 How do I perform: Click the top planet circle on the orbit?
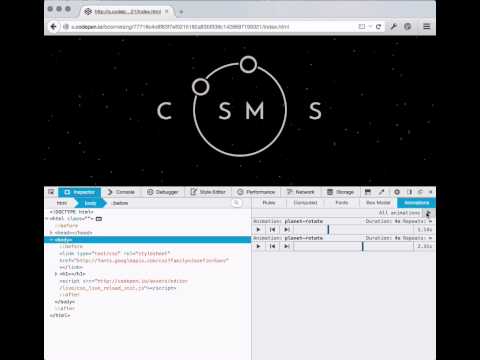pyautogui.click(x=248, y=65)
